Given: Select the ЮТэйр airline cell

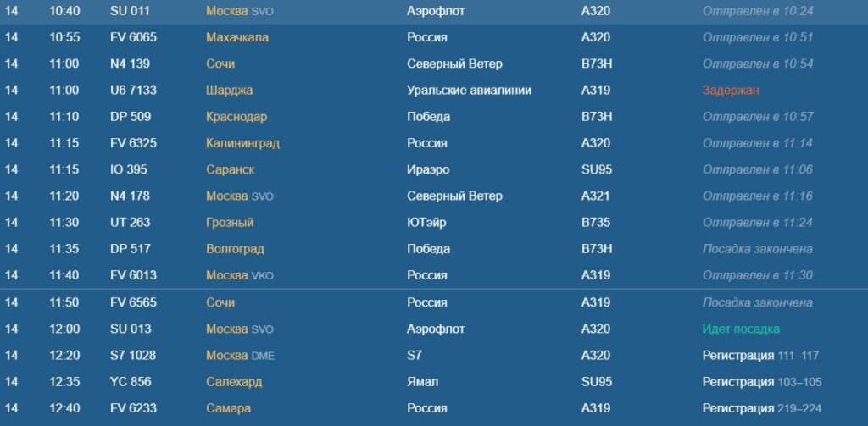Looking at the screenshot, I should 428,223.
